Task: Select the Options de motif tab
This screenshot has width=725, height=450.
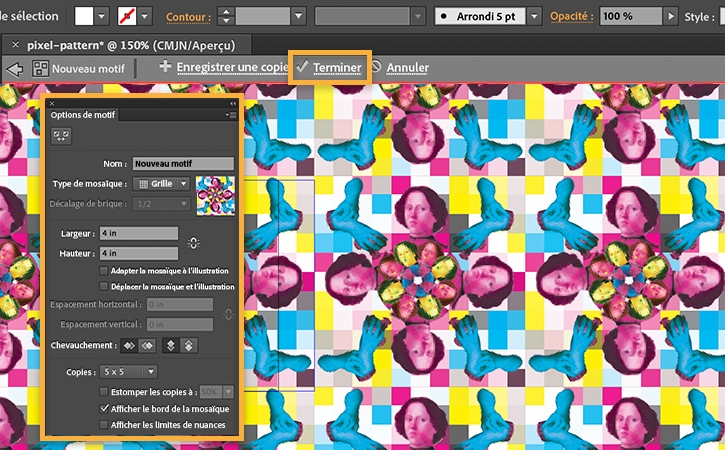Action: tap(83, 115)
